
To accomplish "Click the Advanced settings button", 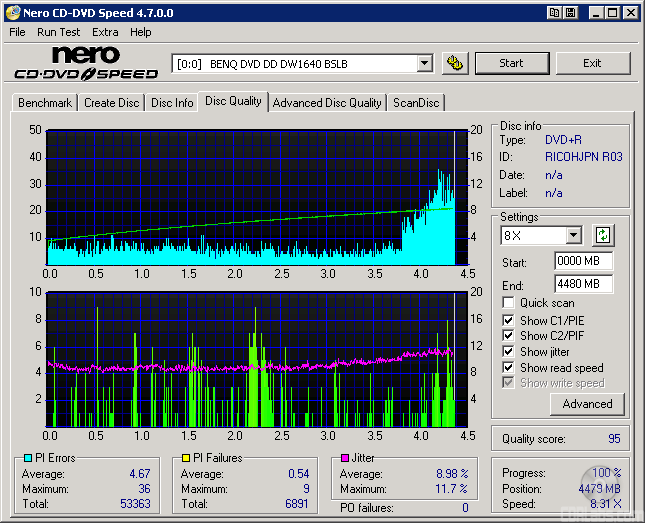I will [587, 404].
